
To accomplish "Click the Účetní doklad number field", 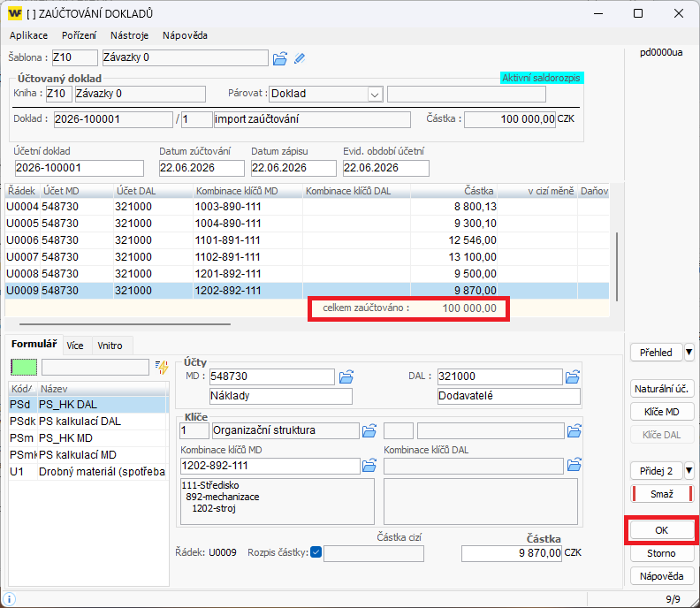I will (x=79, y=168).
